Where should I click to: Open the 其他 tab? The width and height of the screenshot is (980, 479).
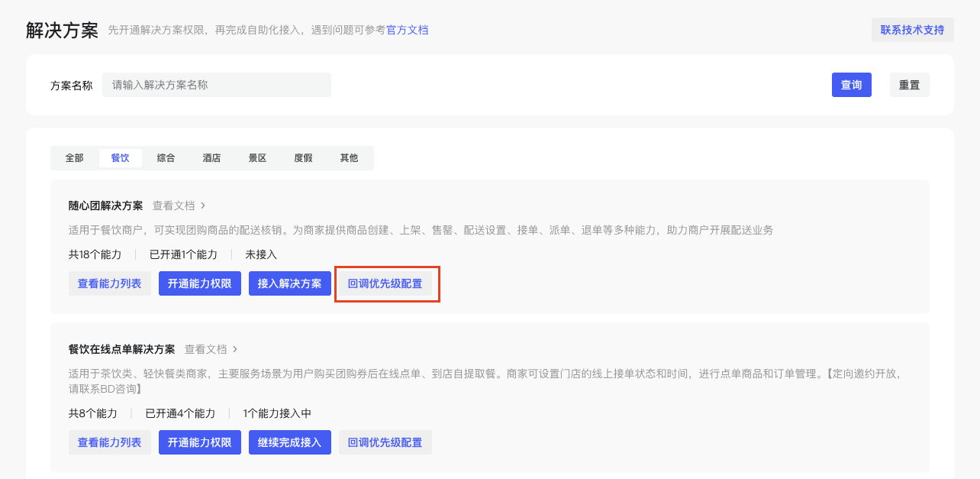[x=349, y=158]
